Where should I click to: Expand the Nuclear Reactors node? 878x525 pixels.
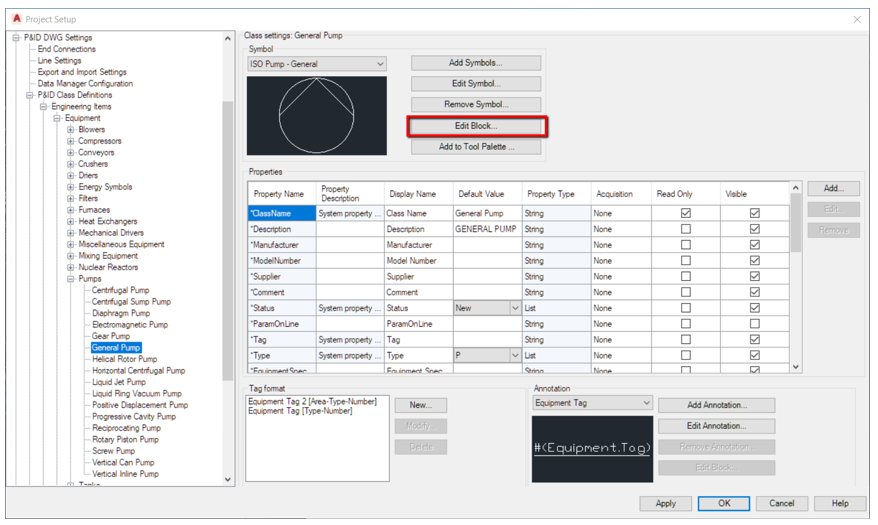point(71,267)
